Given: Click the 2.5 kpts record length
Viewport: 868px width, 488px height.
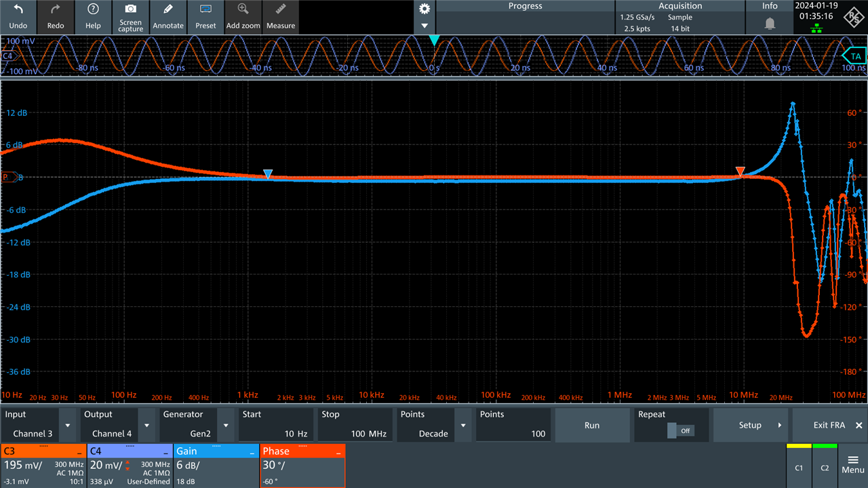Looking at the screenshot, I should 637,29.
